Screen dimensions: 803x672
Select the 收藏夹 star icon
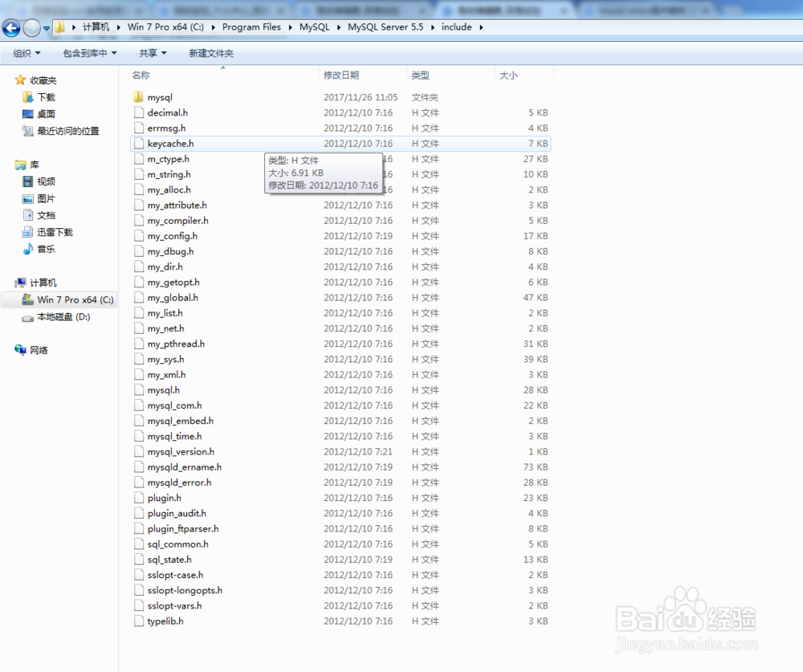click(x=20, y=80)
